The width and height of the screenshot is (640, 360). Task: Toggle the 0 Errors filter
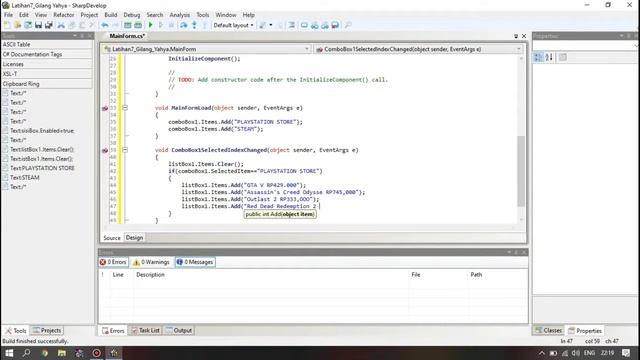tap(113, 262)
